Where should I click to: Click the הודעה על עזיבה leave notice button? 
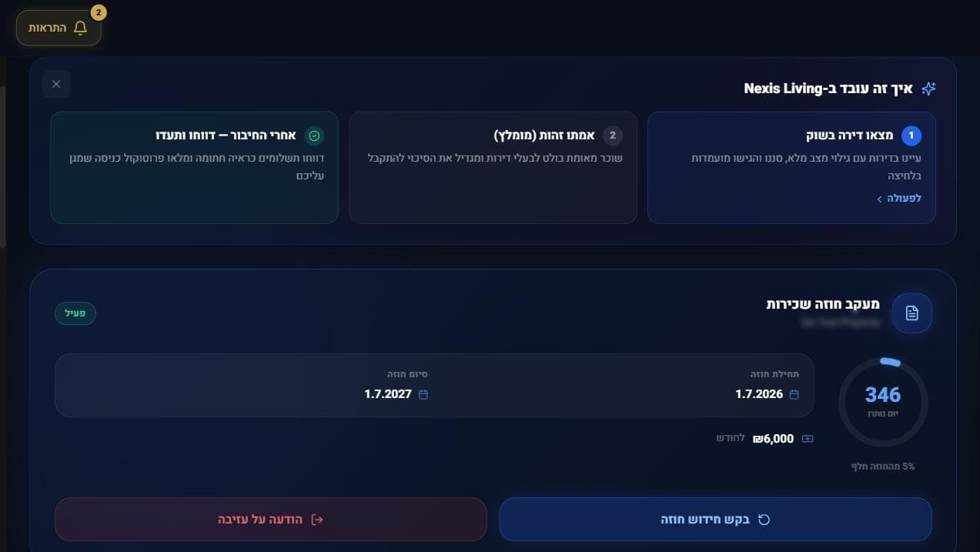tap(271, 520)
